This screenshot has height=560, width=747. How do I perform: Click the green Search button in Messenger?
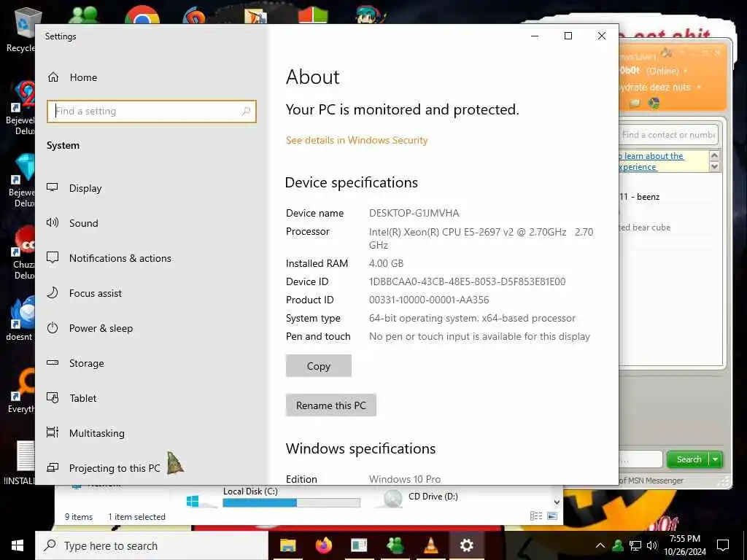(x=689, y=459)
